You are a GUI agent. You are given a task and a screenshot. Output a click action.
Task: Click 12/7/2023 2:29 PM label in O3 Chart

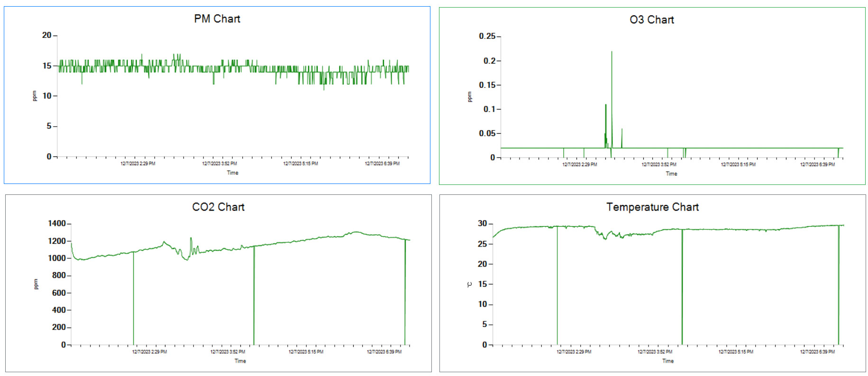580,165
